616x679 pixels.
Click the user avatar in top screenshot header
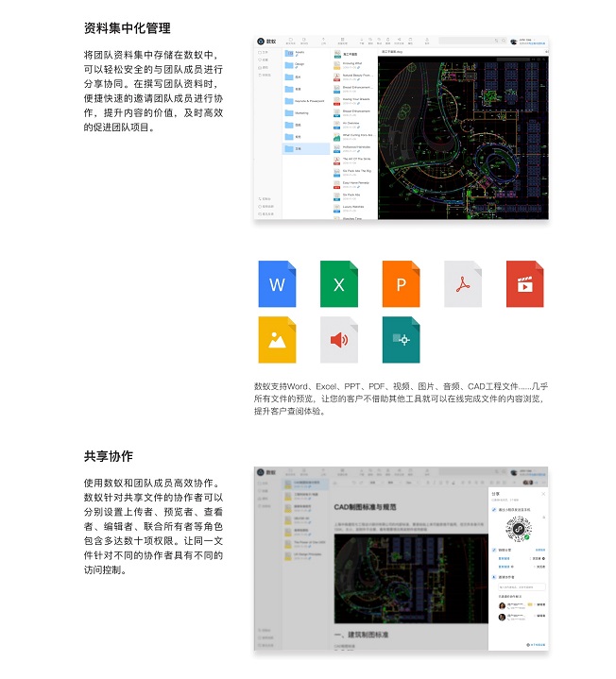click(512, 42)
